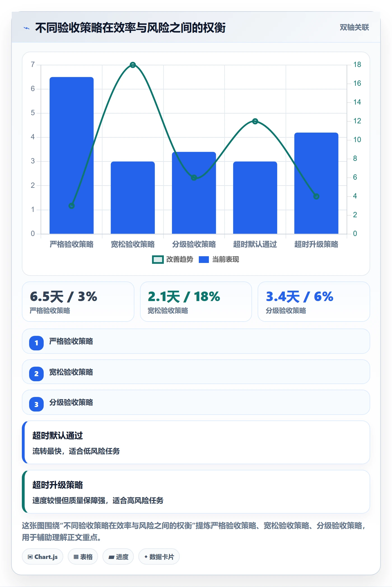This screenshot has width=392, height=587.
Task: Click the Chart.js tag
Action: click(43, 557)
